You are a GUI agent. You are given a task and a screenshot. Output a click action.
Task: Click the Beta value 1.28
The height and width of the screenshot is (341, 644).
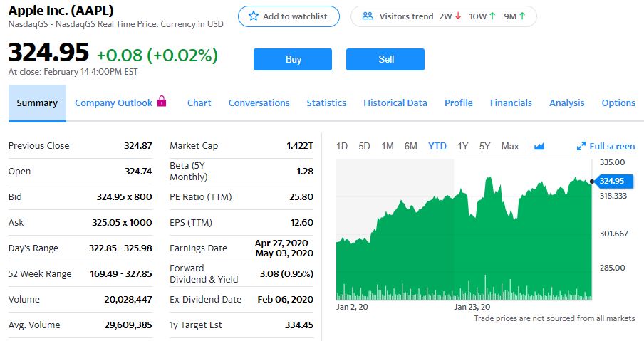305,171
